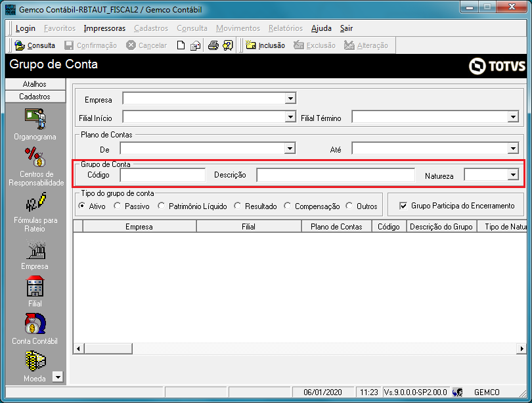Expand the Natureza dropdown
532x403 pixels.
point(513,175)
